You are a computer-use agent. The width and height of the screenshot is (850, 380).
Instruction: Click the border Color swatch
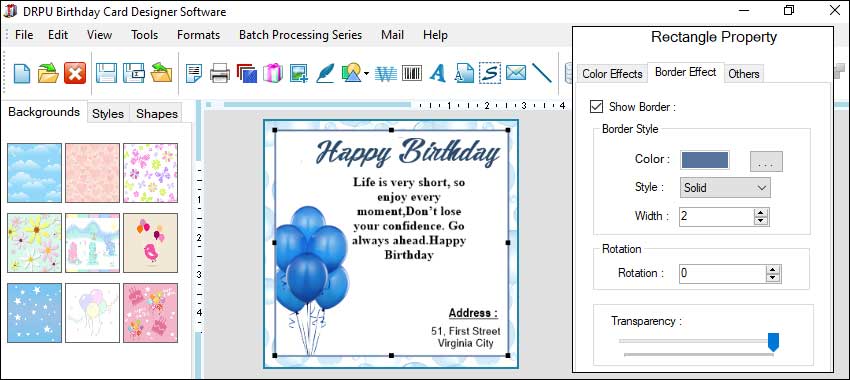705,160
